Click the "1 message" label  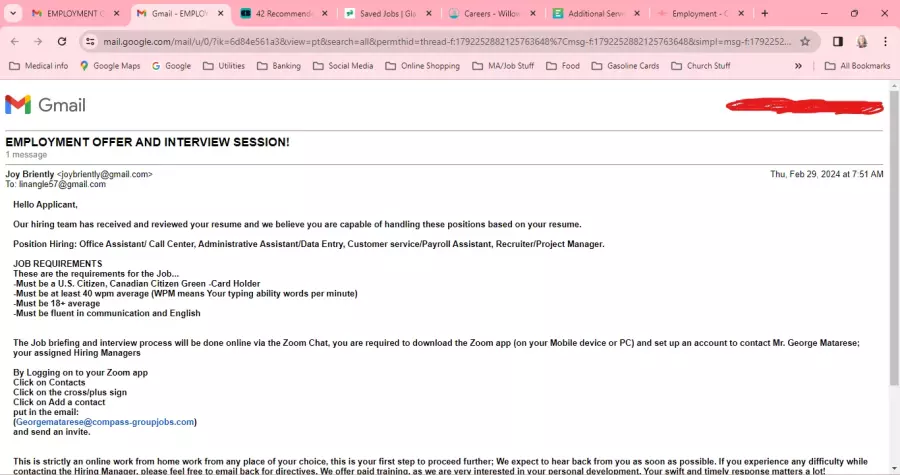(26, 155)
